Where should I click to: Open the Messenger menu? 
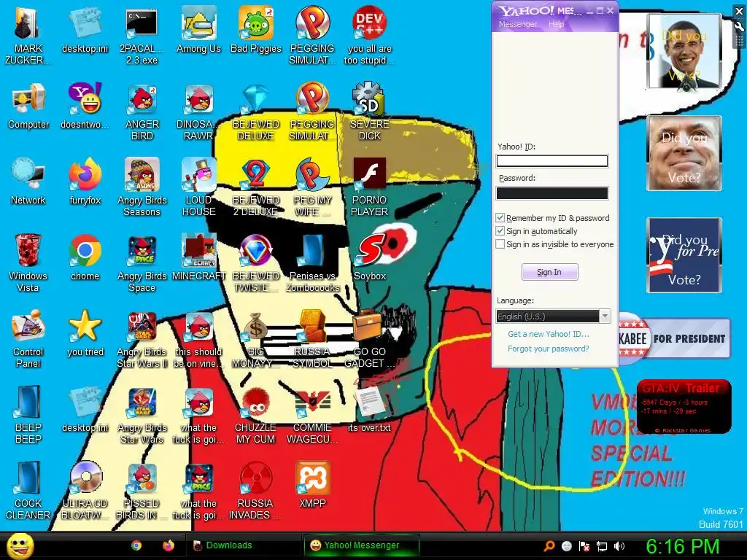coord(517,24)
